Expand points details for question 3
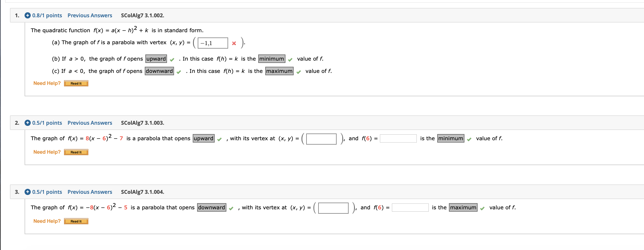This screenshot has height=250, width=644. pos(27,192)
